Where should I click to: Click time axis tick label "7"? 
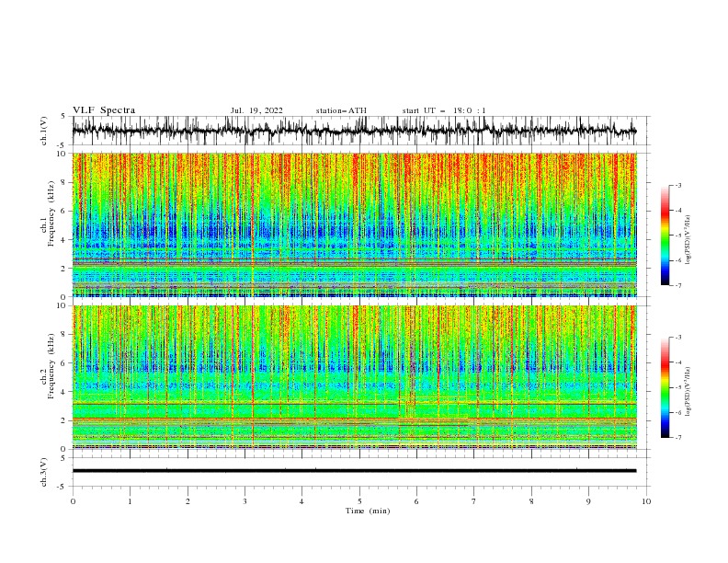(x=474, y=501)
